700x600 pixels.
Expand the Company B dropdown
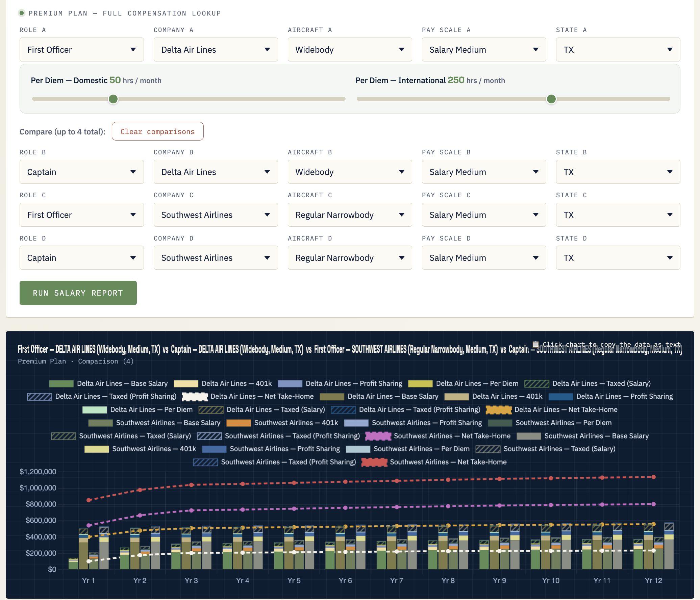point(216,172)
